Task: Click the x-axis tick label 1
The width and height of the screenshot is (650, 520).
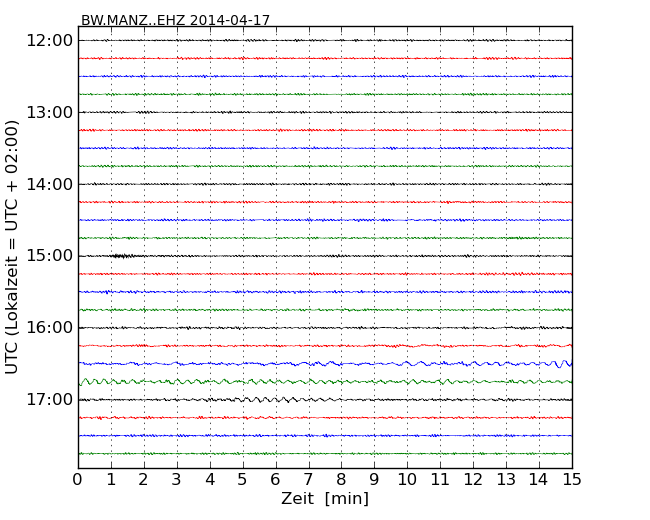Action: tap(111, 480)
